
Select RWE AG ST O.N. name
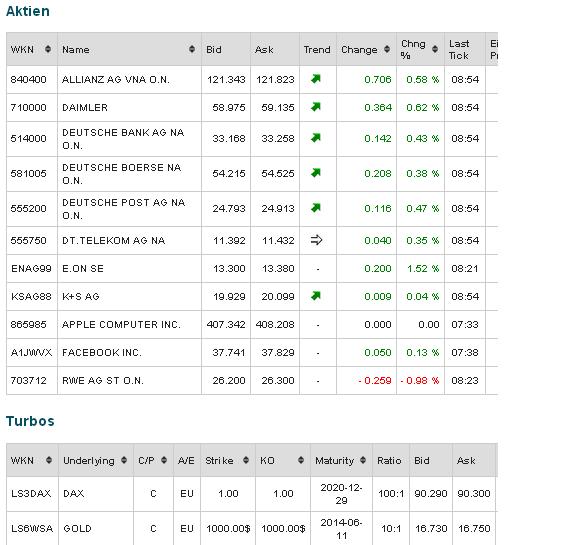[103, 380]
